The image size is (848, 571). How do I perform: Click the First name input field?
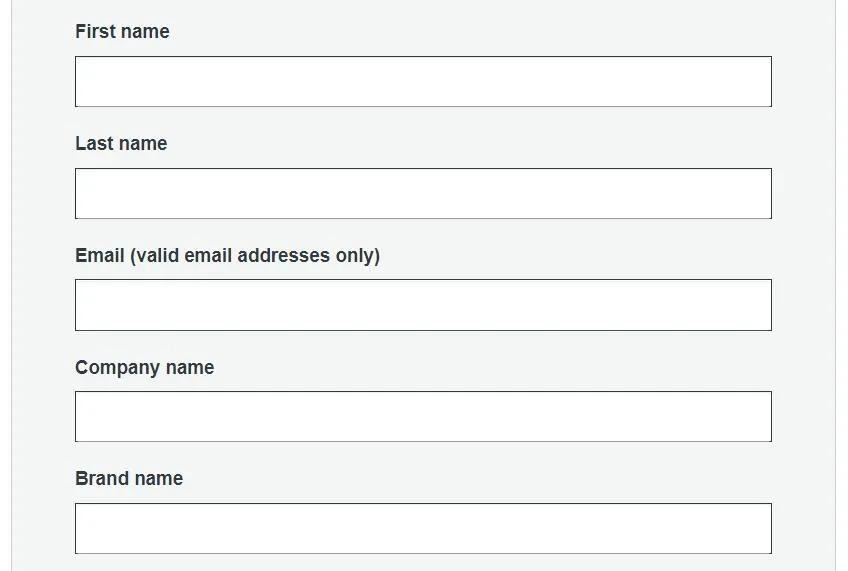423,82
